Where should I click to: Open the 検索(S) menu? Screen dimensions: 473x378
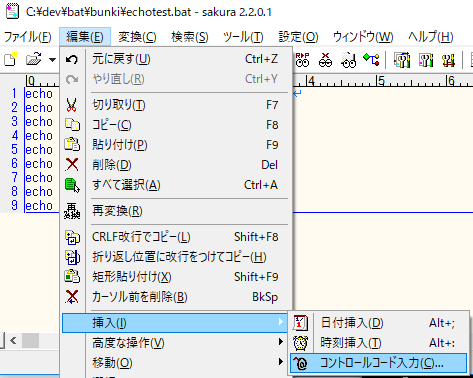[x=190, y=37]
